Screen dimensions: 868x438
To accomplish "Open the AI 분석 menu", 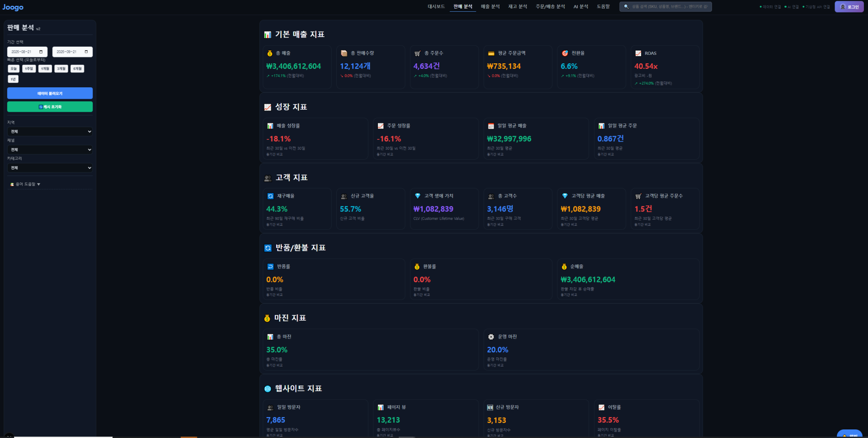I will coord(581,7).
